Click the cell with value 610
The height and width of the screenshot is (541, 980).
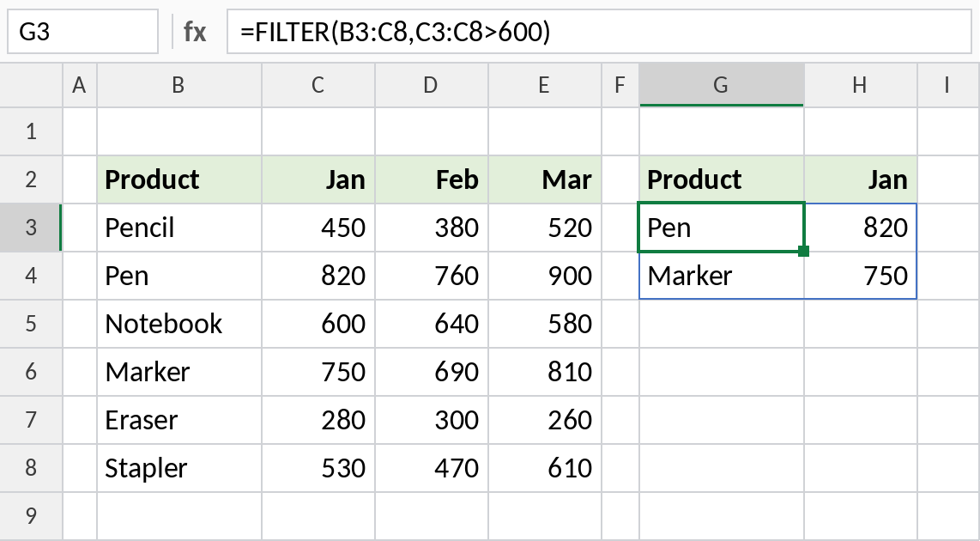544,469
